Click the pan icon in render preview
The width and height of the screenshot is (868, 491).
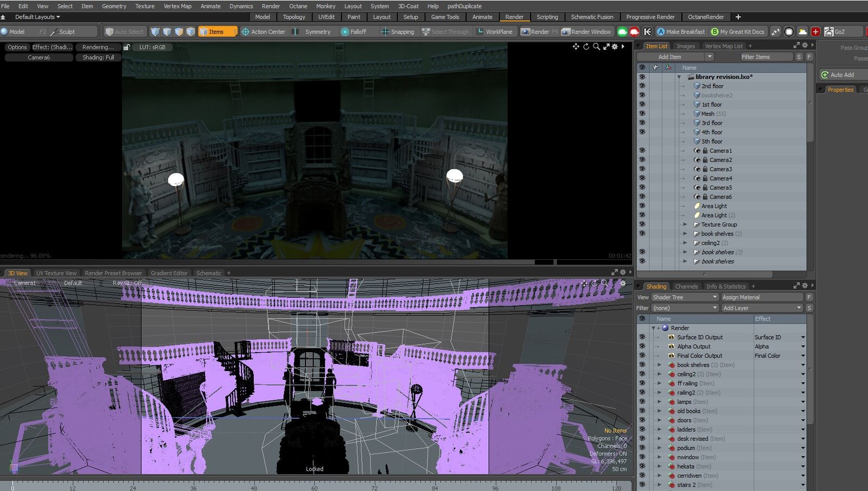[576, 47]
